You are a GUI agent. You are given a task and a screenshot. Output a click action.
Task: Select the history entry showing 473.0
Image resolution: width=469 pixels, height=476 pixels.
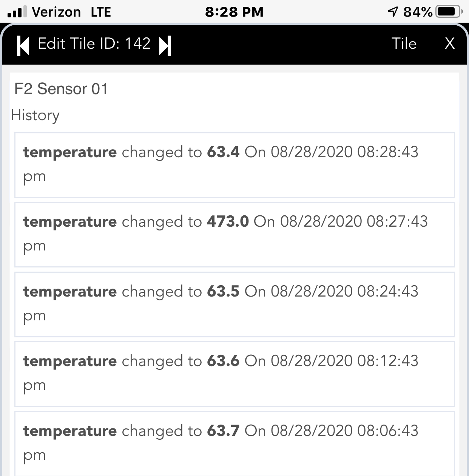(x=234, y=235)
